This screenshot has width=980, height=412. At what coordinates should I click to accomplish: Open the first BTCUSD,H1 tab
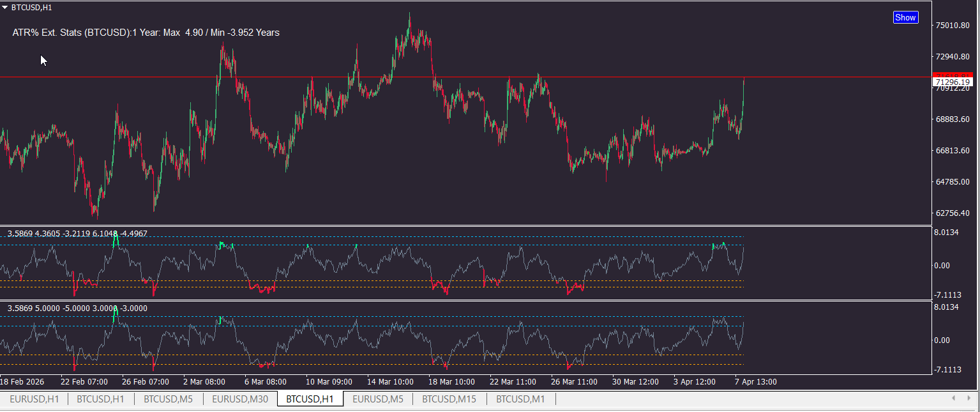point(101,399)
